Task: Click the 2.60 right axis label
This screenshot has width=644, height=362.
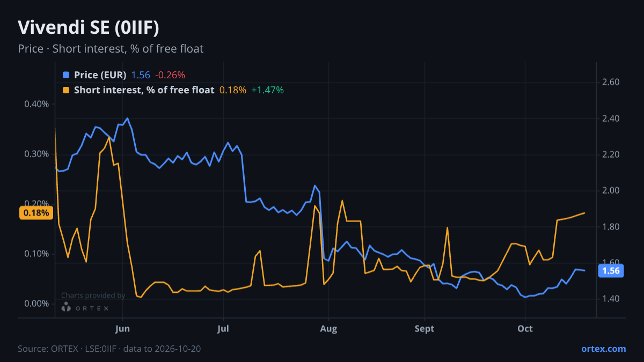Action: coord(611,83)
